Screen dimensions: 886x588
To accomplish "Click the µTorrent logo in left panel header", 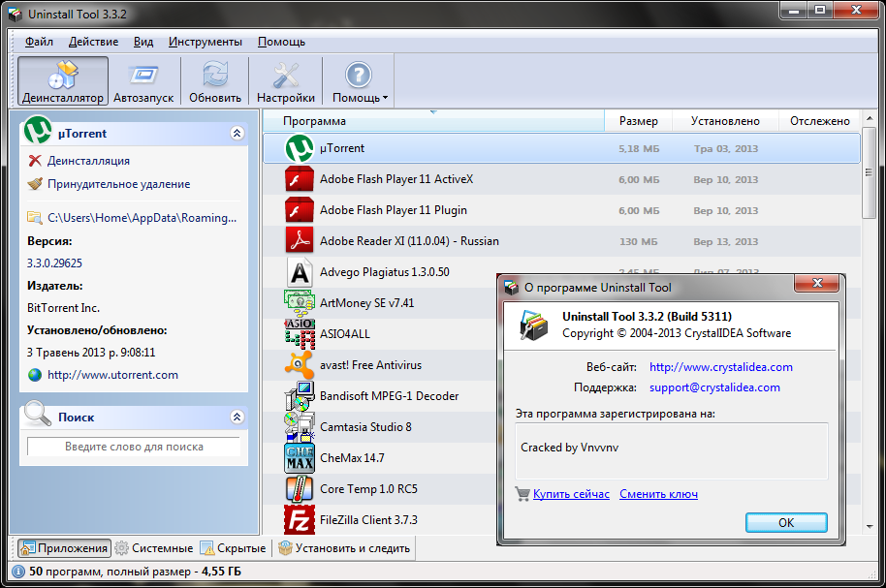I will point(38,130).
